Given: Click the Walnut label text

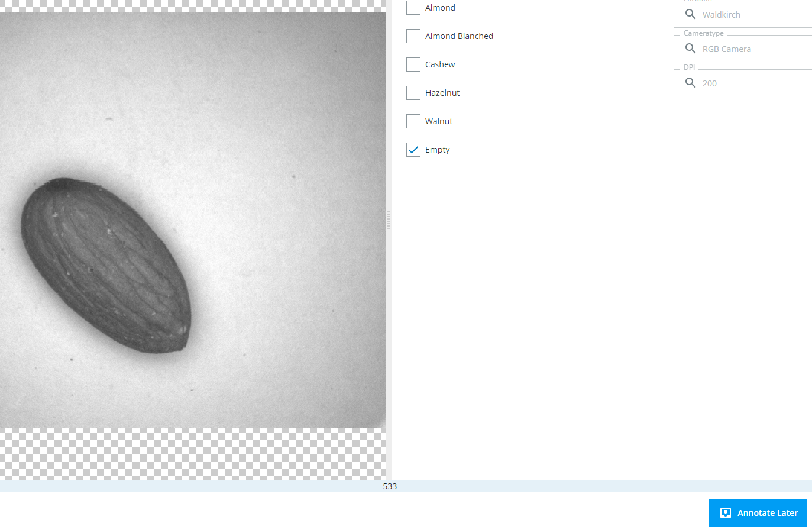Looking at the screenshot, I should [x=439, y=121].
